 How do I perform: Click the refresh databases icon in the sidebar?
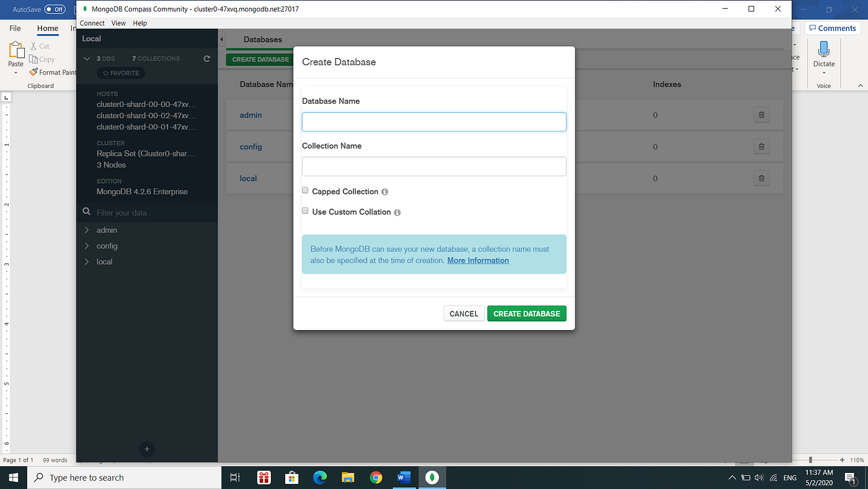coord(206,58)
